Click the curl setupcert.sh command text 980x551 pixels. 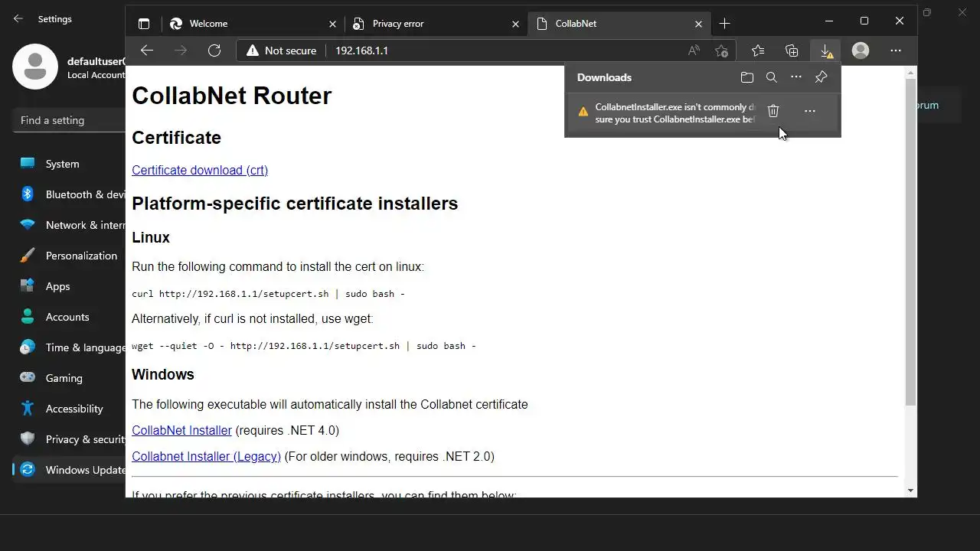pyautogui.click(x=268, y=294)
